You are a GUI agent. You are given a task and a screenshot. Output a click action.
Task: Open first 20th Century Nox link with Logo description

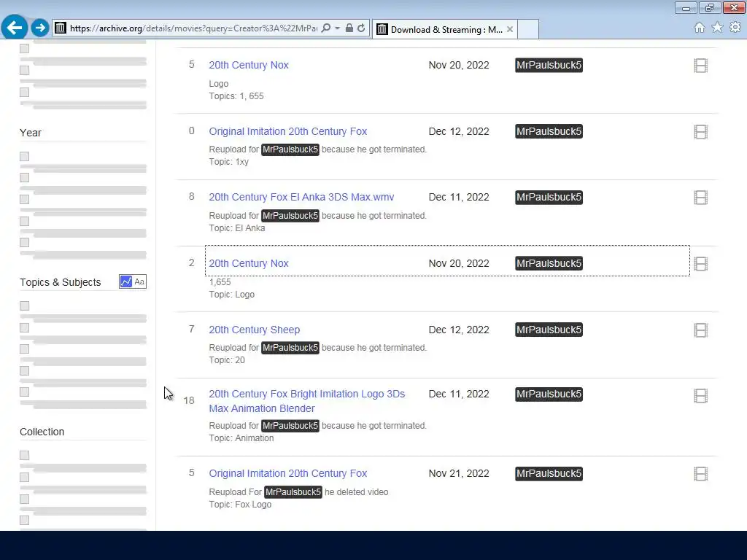(x=249, y=65)
